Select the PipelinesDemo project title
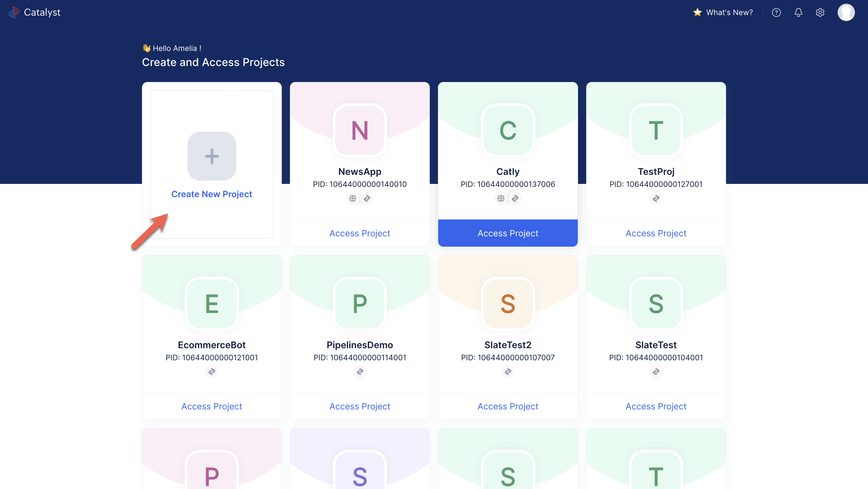The width and height of the screenshot is (868, 489). coord(360,345)
